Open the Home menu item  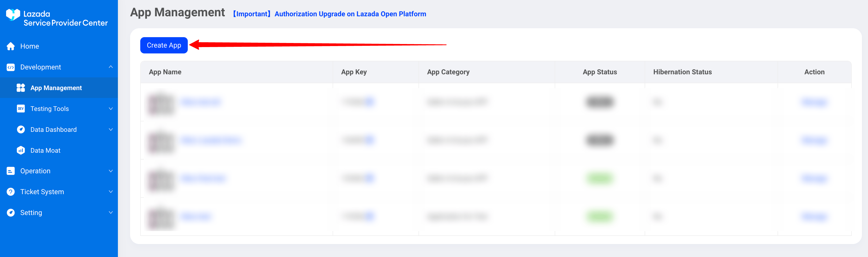point(30,46)
